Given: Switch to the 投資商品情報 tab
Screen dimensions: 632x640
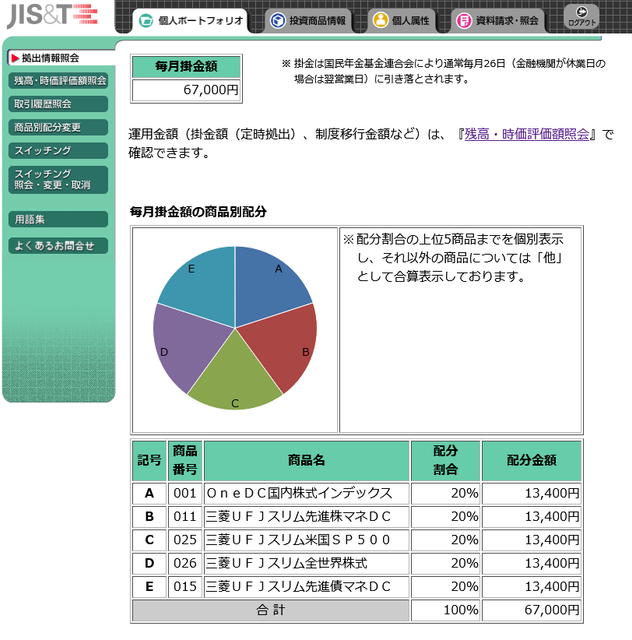Looking at the screenshot, I should tap(308, 20).
